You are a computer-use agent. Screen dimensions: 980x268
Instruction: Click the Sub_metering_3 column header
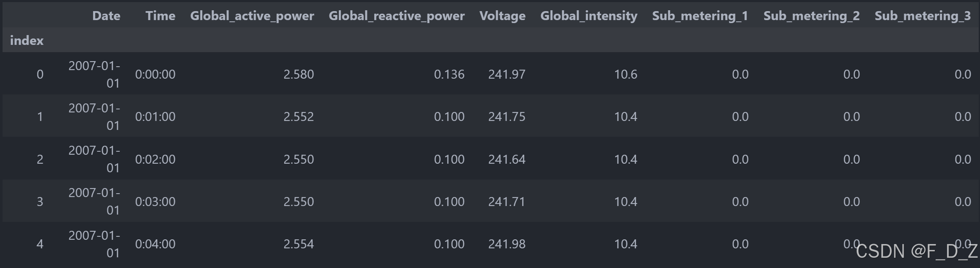pyautogui.click(x=923, y=16)
